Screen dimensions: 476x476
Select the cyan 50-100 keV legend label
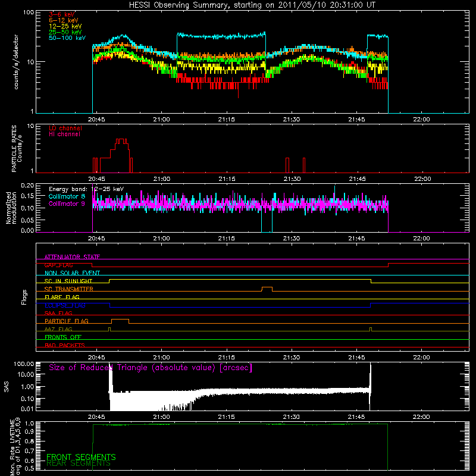(67, 38)
